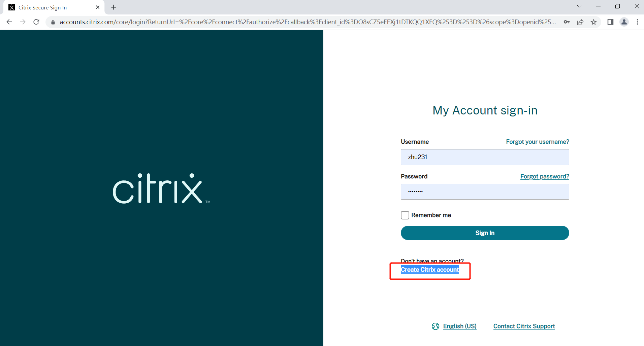Screen dimensions: 644x346
Task: Open the three-dot Chrome menu
Action: [638, 22]
